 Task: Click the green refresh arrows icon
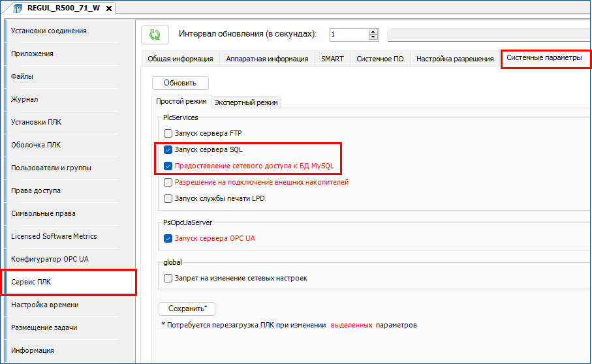tap(155, 35)
